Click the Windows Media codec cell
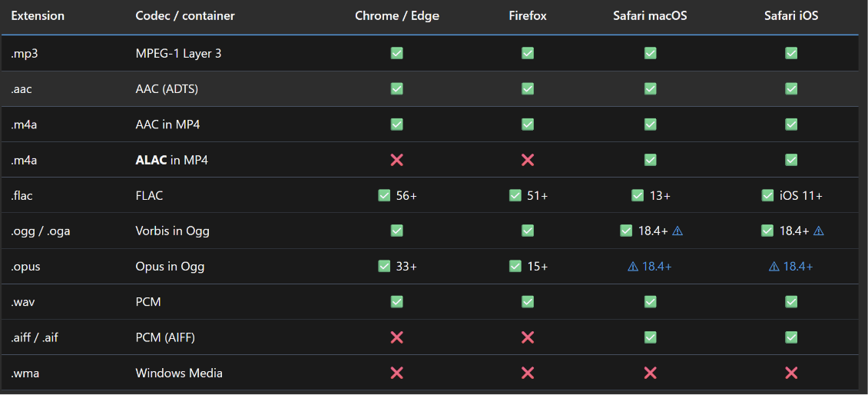This screenshot has height=395, width=868. [x=179, y=373]
